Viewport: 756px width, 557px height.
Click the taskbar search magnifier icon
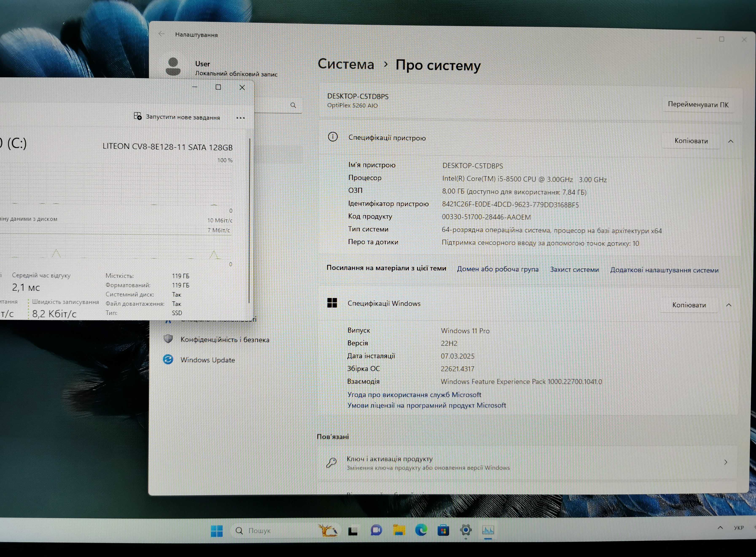239,531
